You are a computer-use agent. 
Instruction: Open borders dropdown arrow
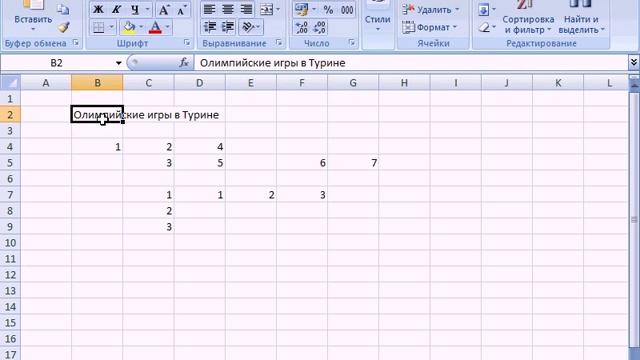pyautogui.click(x=111, y=27)
